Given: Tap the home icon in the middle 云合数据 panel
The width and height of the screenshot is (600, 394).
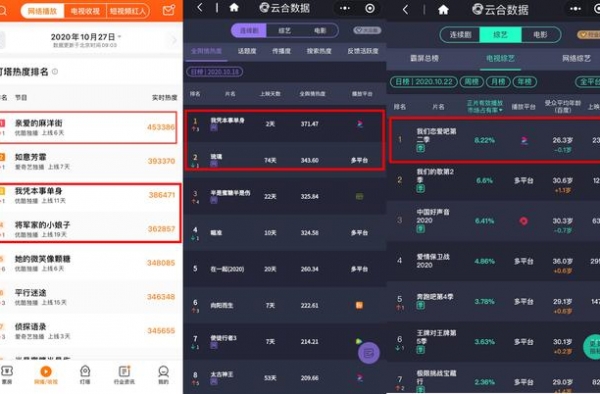Looking at the screenshot, I should [234, 8].
